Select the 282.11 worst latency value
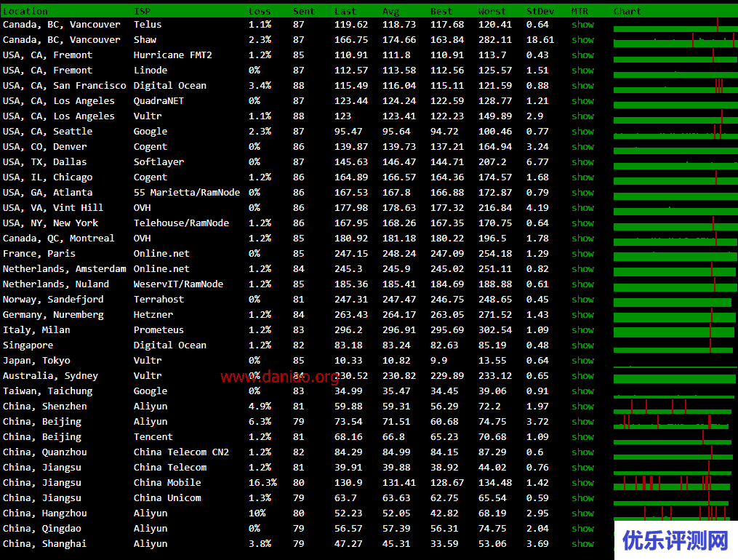738x560 pixels. pyautogui.click(x=494, y=40)
